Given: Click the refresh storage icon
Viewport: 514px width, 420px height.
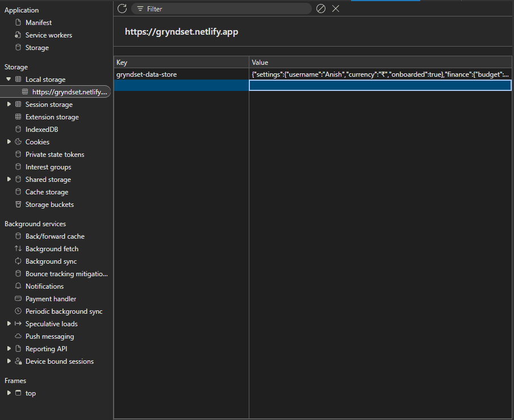Looking at the screenshot, I should [122, 9].
